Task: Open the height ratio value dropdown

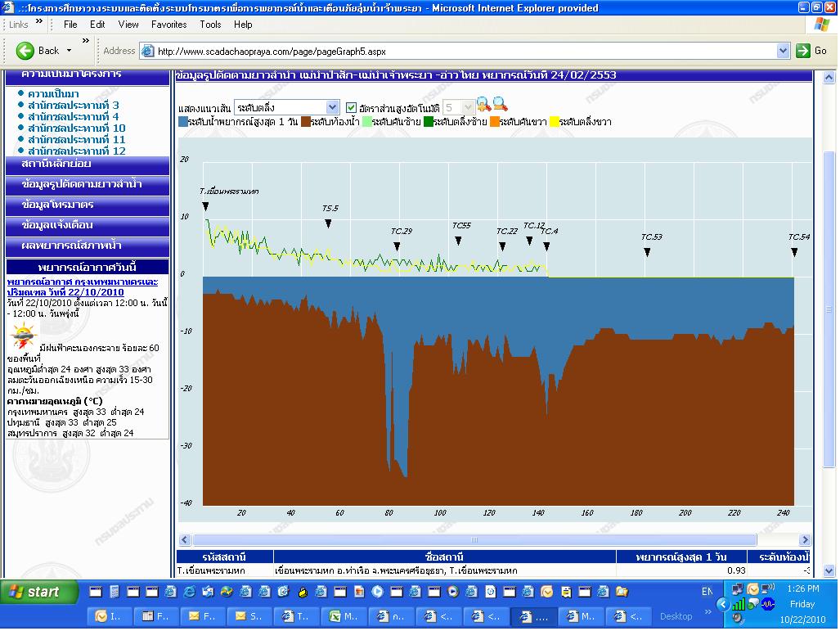Action: tap(468, 107)
